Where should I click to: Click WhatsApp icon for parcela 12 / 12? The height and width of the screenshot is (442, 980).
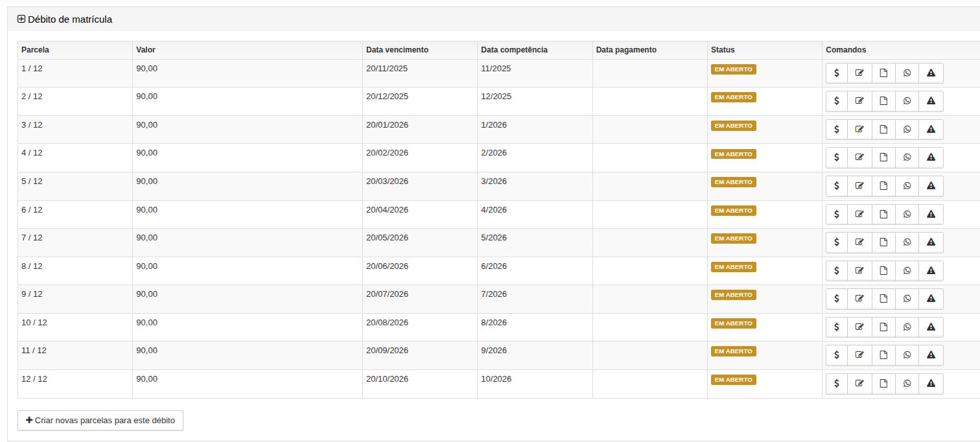tap(907, 384)
